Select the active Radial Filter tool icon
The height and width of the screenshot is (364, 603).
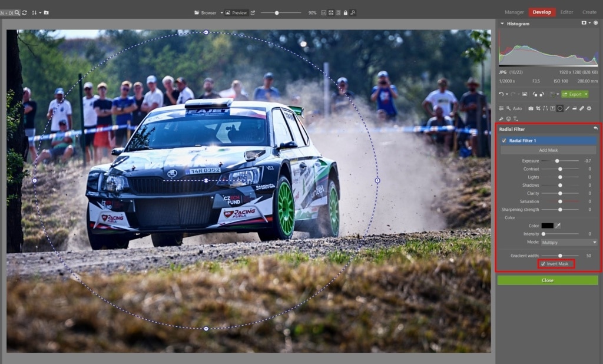pyautogui.click(x=560, y=108)
